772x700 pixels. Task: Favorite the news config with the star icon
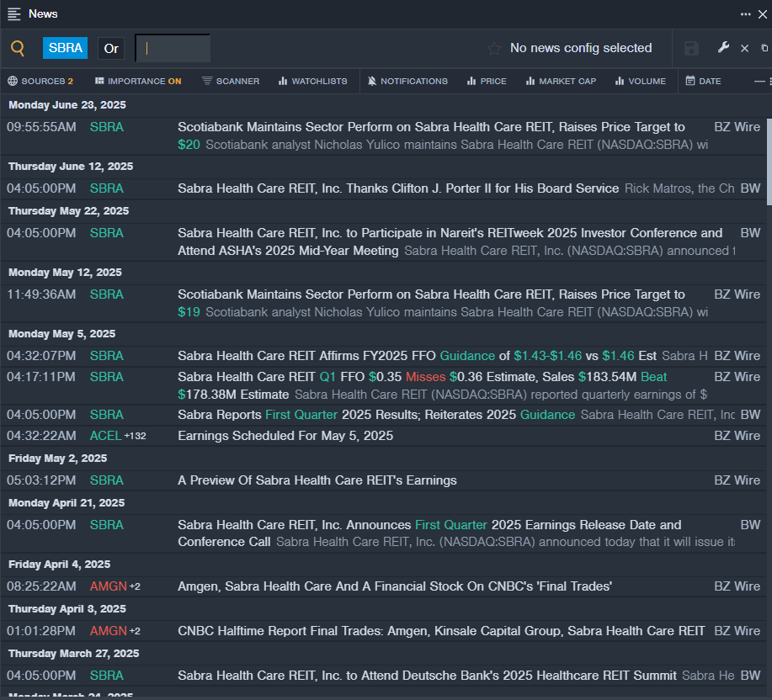pyautogui.click(x=494, y=48)
